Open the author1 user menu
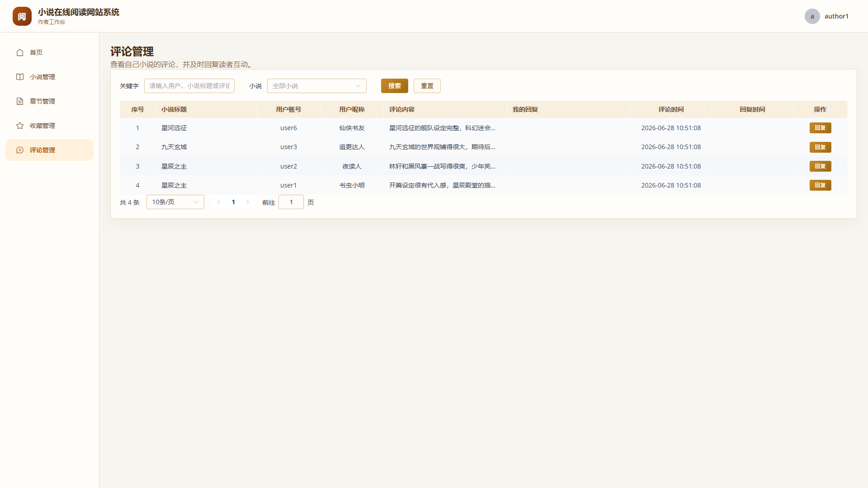The image size is (868, 488). click(826, 16)
